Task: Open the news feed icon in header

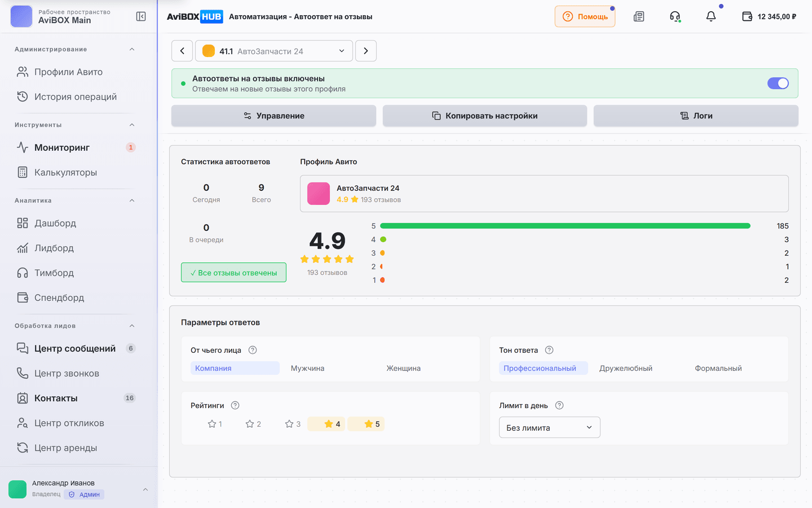Action: point(639,16)
